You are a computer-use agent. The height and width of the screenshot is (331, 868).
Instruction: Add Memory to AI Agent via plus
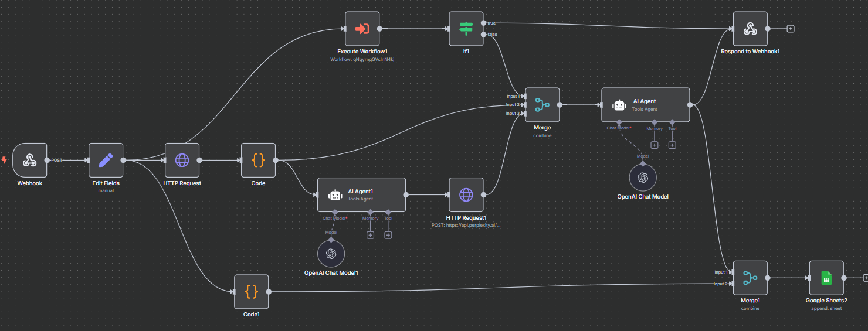655,145
